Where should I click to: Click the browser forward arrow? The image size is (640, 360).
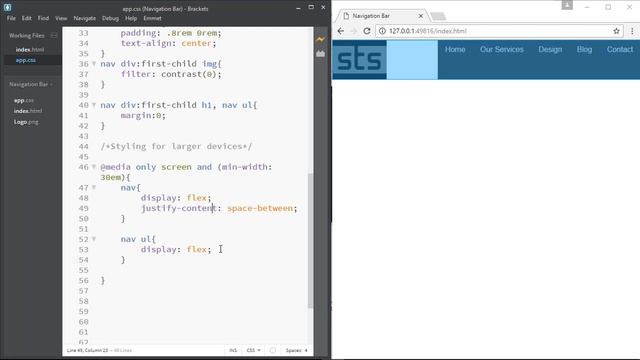pos(353,31)
